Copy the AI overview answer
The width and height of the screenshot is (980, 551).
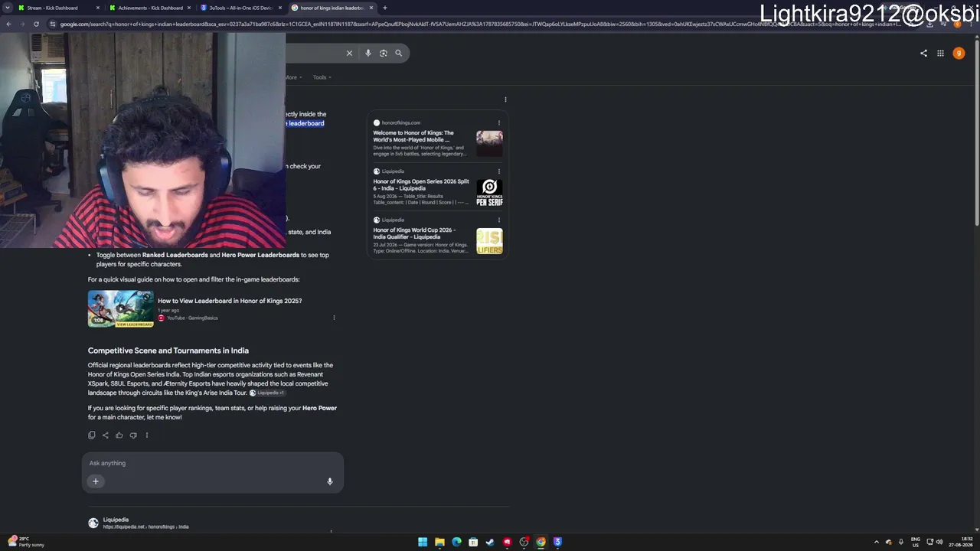tap(92, 435)
